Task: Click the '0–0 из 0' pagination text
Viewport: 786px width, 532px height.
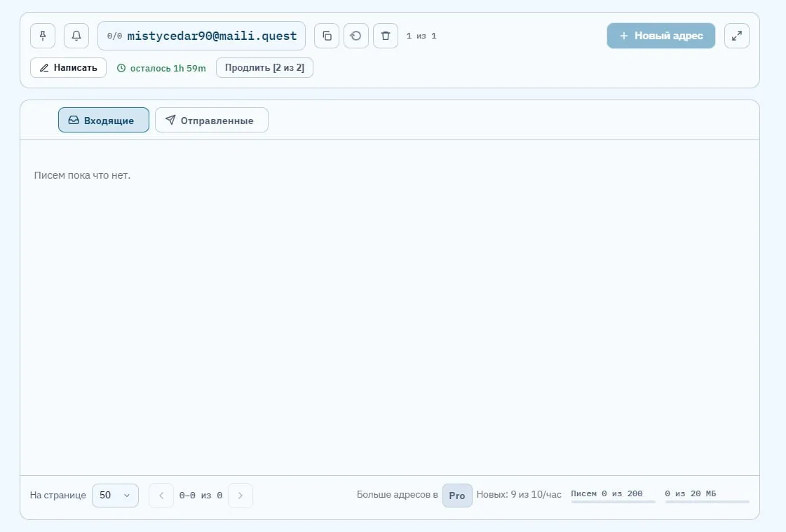Action: 201,496
